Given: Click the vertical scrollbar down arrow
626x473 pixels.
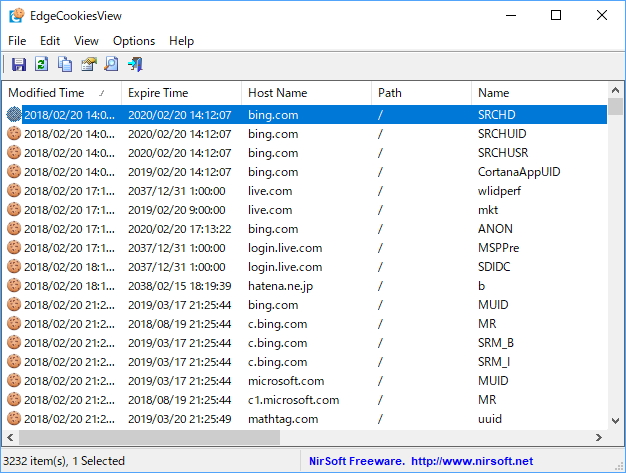Looking at the screenshot, I should pos(615,421).
